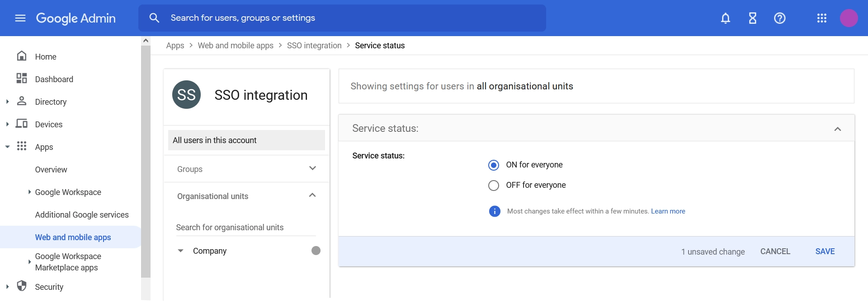Screen dimensions: 868x302
Task: Select All users in this account
Action: click(x=246, y=140)
